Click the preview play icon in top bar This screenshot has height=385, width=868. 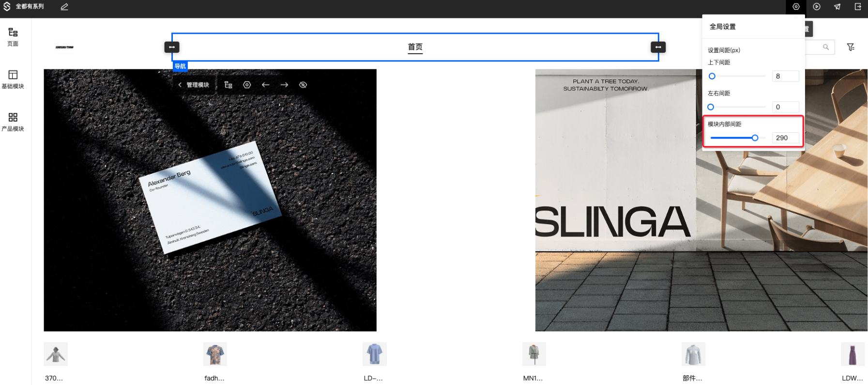pos(817,7)
